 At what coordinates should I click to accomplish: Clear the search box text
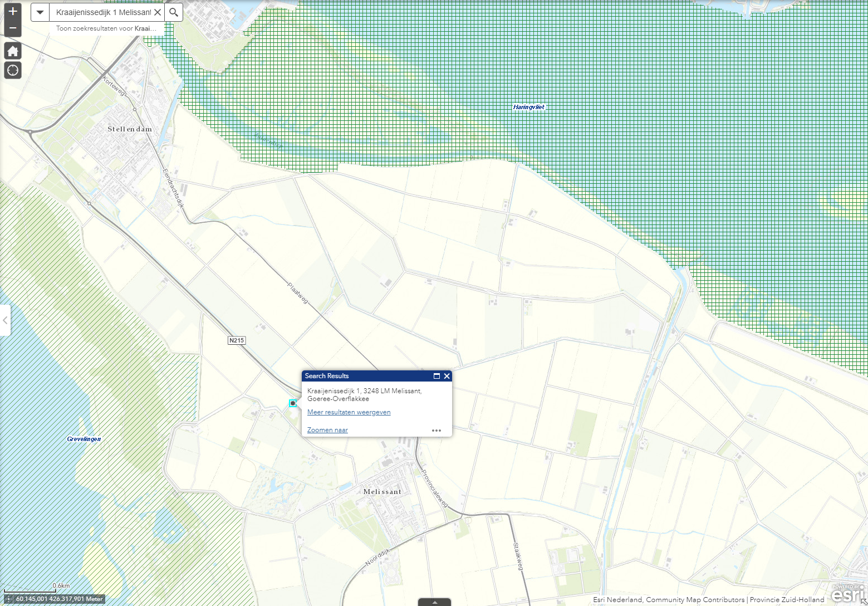[158, 12]
